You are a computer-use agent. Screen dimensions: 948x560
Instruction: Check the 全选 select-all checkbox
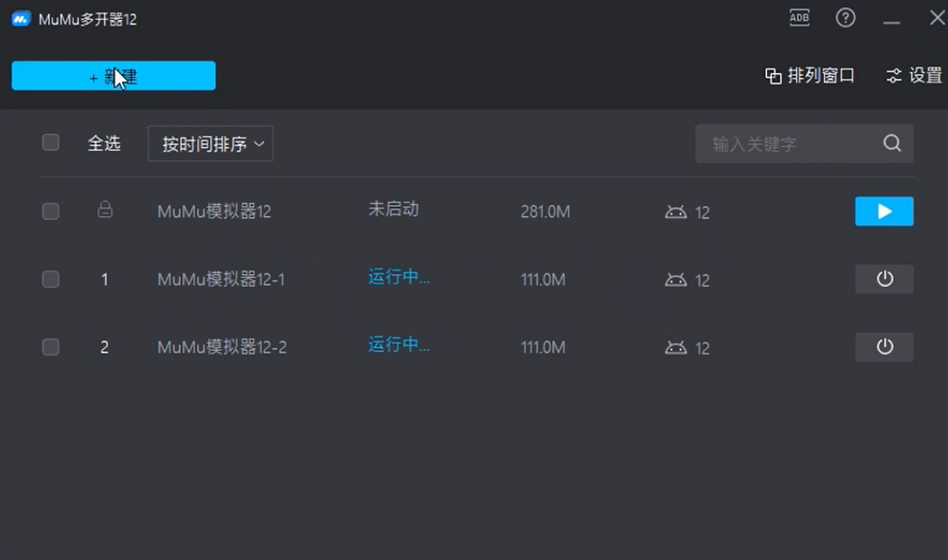(51, 142)
